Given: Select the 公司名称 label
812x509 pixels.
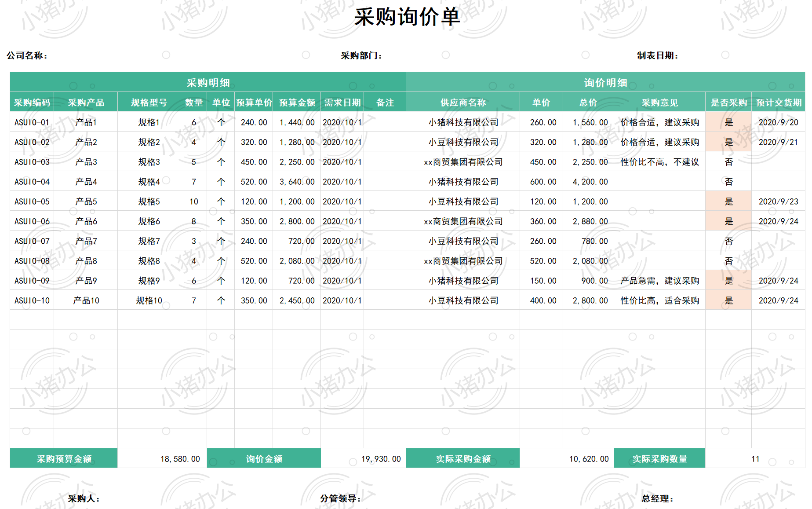Looking at the screenshot, I should pyautogui.click(x=27, y=55).
